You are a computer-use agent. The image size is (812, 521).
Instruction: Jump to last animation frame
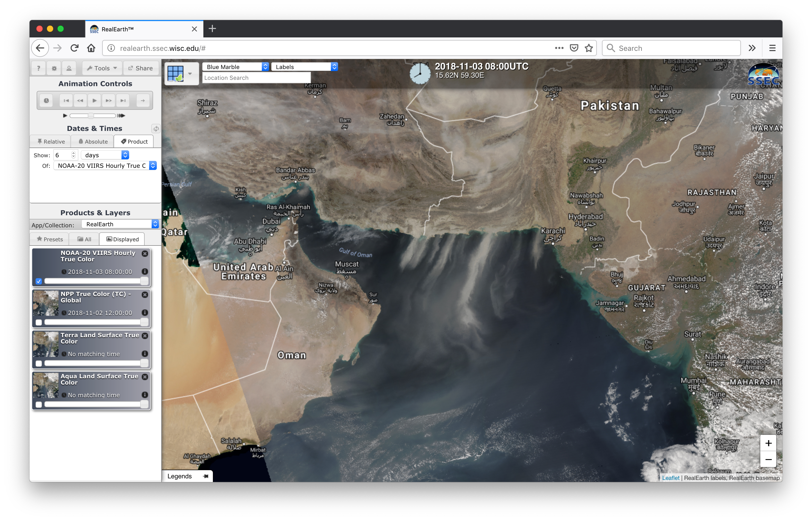coord(123,100)
